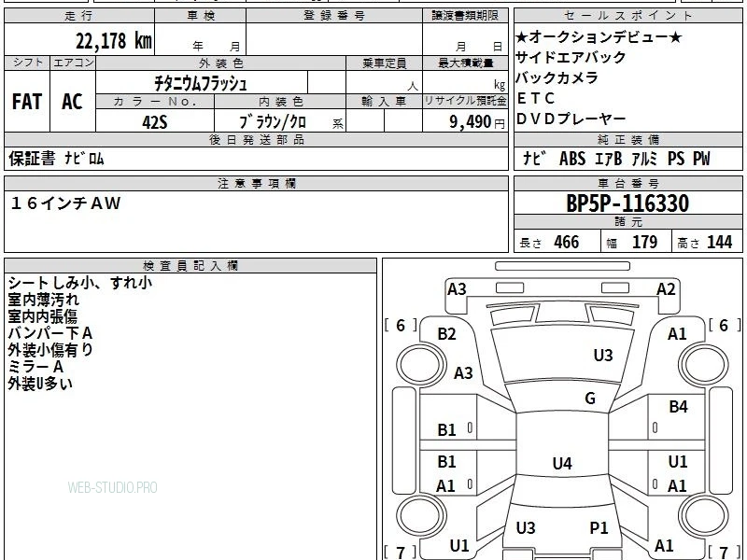Screen dimensions: 747x560
Task: Click the 走行 mileage header
Action: [x=79, y=16]
